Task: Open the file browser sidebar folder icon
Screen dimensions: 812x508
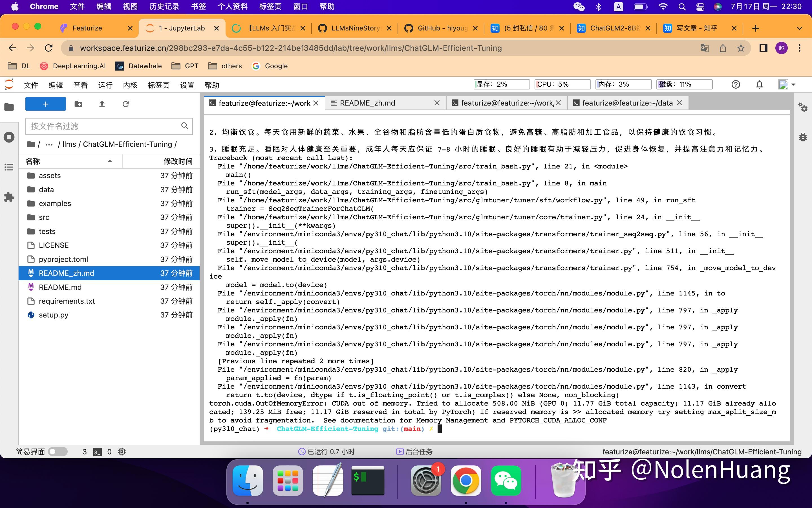Action: coord(9,107)
